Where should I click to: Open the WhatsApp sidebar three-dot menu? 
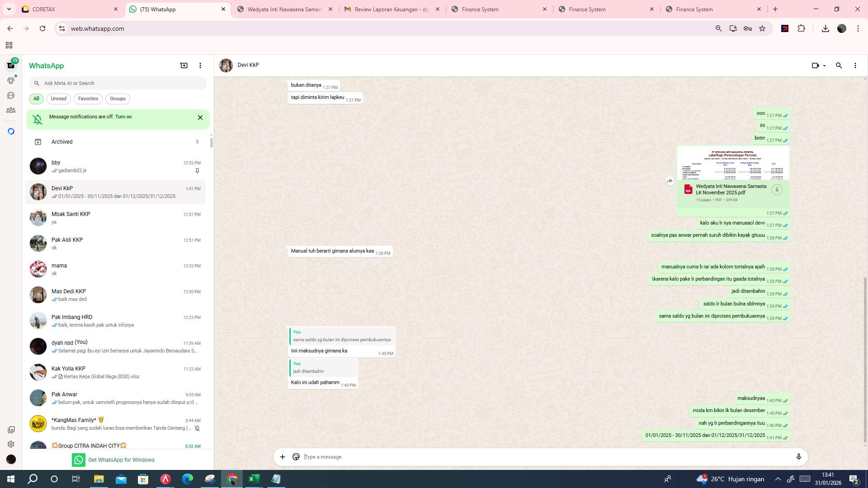200,66
